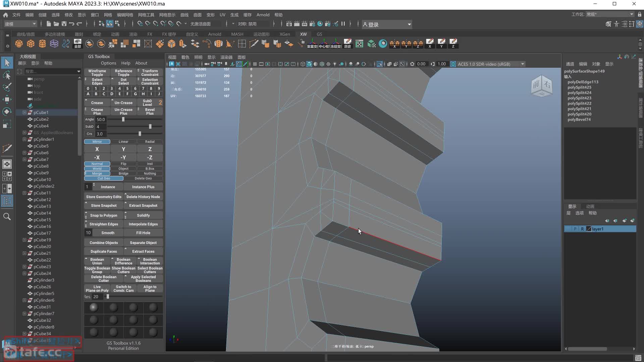
Task: Open the 网格工具 menu
Action: pyautogui.click(x=146, y=15)
